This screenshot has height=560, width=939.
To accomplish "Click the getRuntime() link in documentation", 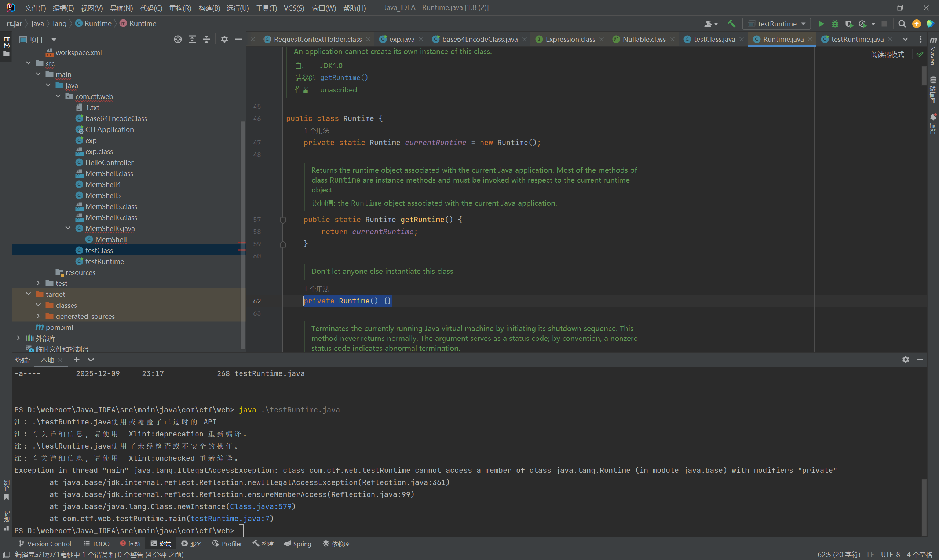I will [344, 78].
